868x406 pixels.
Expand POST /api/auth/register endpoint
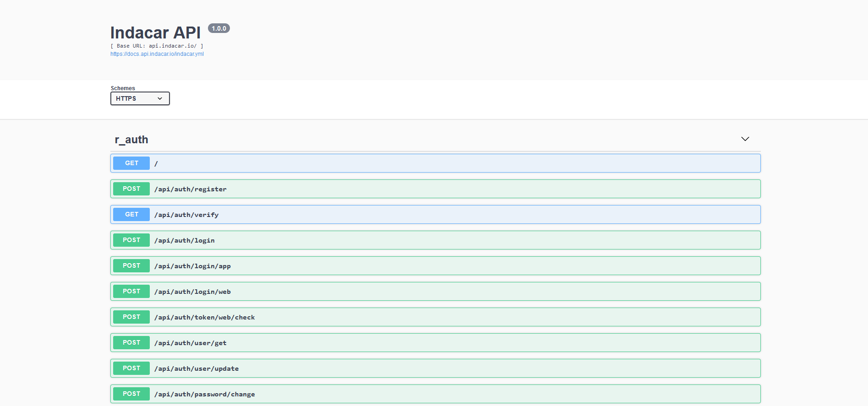coord(436,189)
